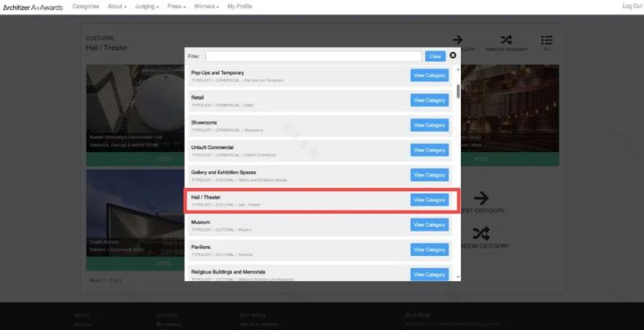View Category for Museum
644x330 pixels.
click(x=429, y=225)
